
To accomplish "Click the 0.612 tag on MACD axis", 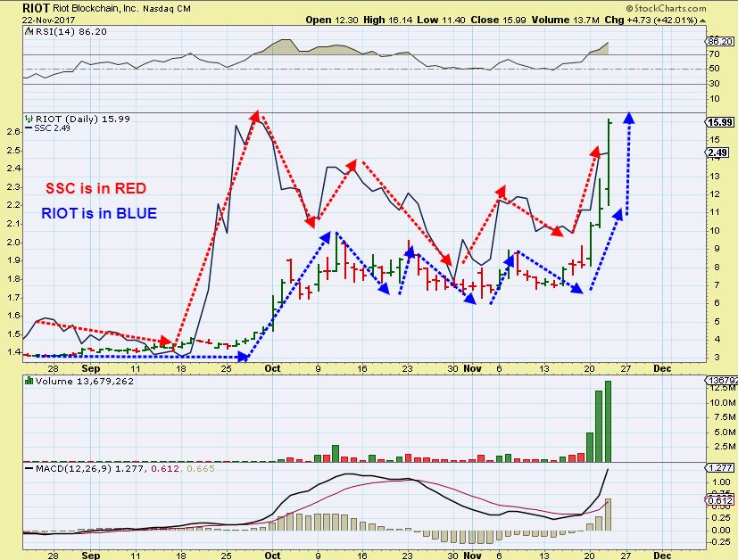I will click(720, 500).
